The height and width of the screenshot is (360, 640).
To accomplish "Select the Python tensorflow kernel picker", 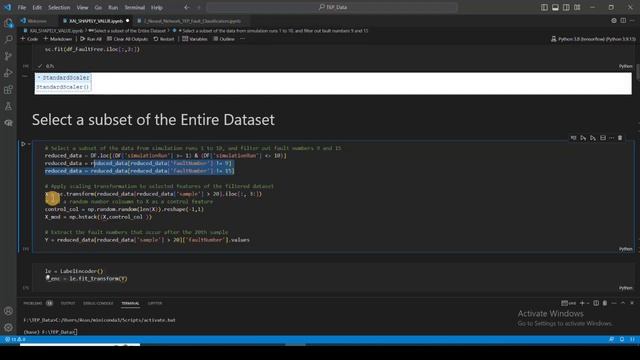I will pyautogui.click(x=593, y=39).
